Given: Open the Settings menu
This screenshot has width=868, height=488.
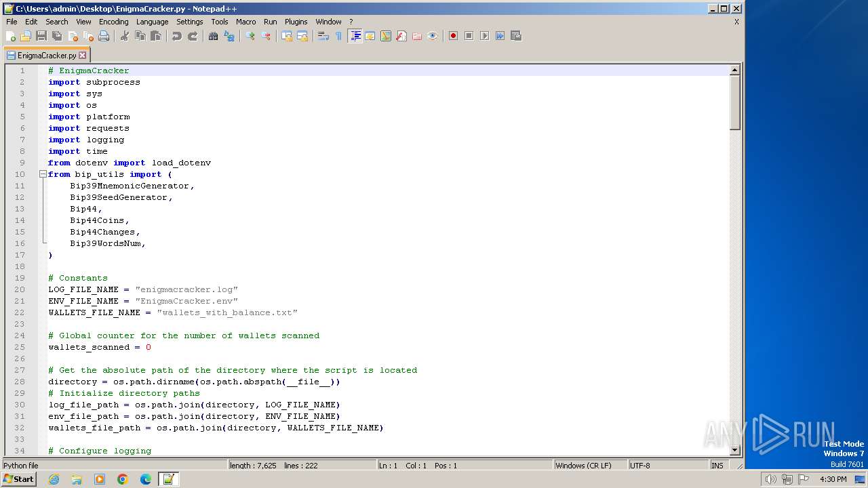Looking at the screenshot, I should [190, 22].
